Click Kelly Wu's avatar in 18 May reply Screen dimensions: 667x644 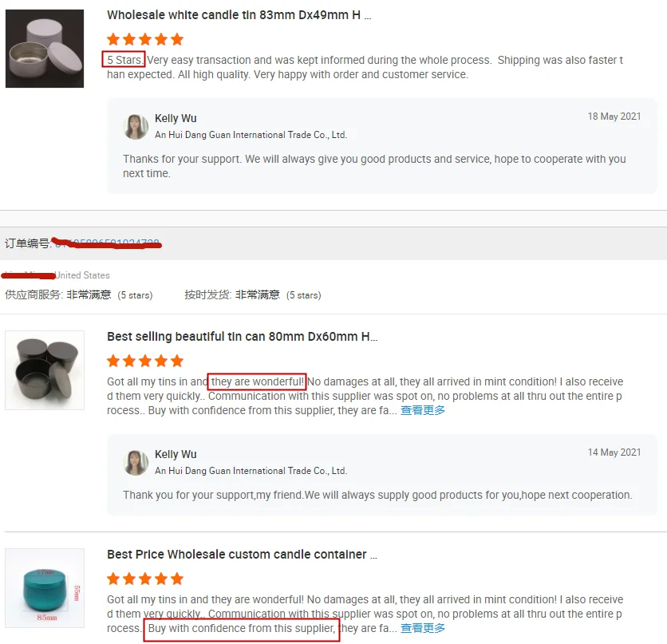[136, 126]
